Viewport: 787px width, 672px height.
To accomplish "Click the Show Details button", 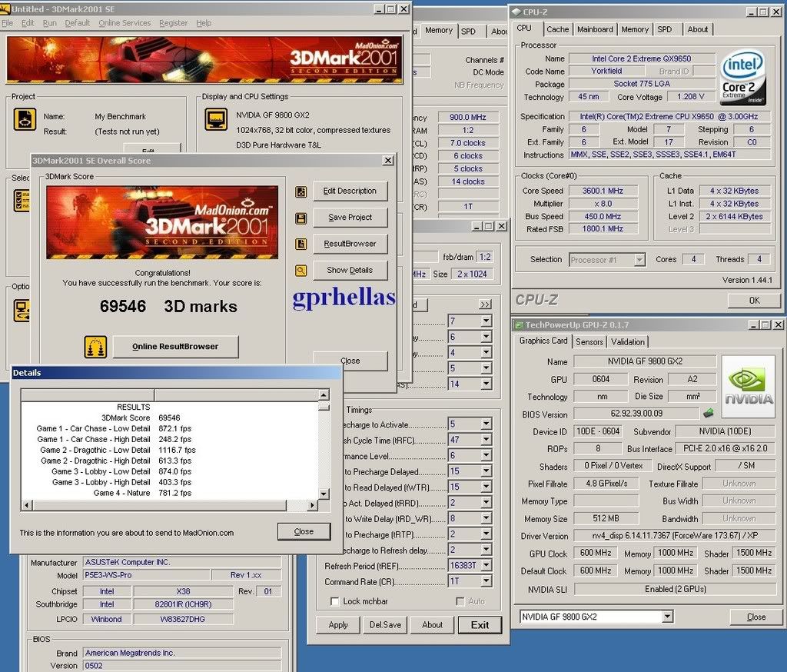I will [x=350, y=270].
